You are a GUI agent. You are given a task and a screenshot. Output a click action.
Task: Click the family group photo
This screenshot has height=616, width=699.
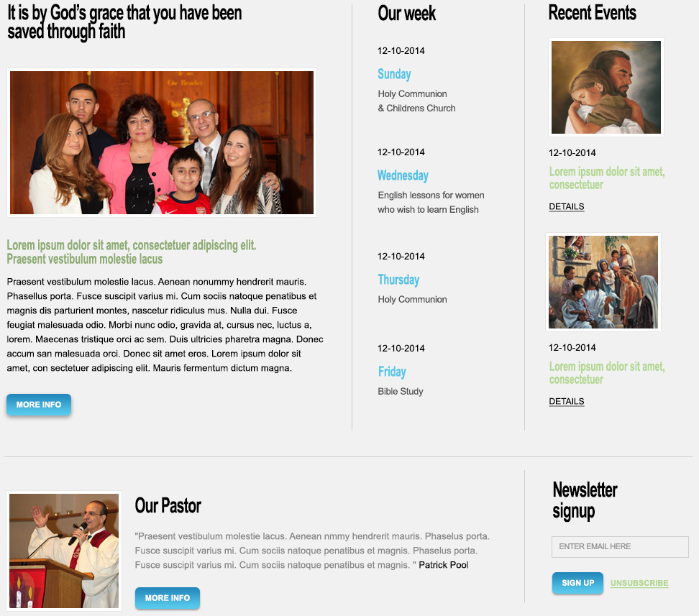click(x=162, y=142)
